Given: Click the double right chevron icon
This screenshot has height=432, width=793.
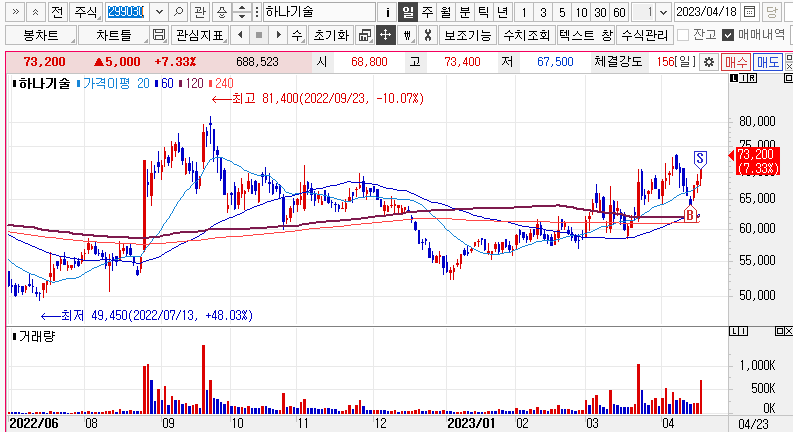Looking at the screenshot, I should tap(15, 12).
